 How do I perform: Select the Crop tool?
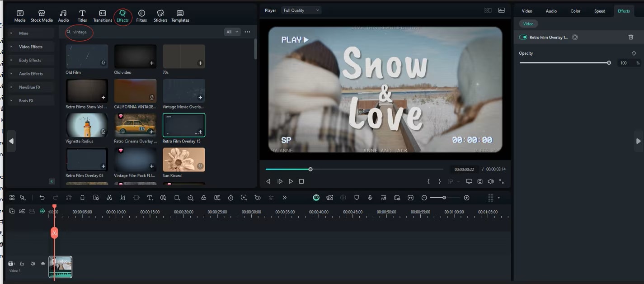(123, 198)
